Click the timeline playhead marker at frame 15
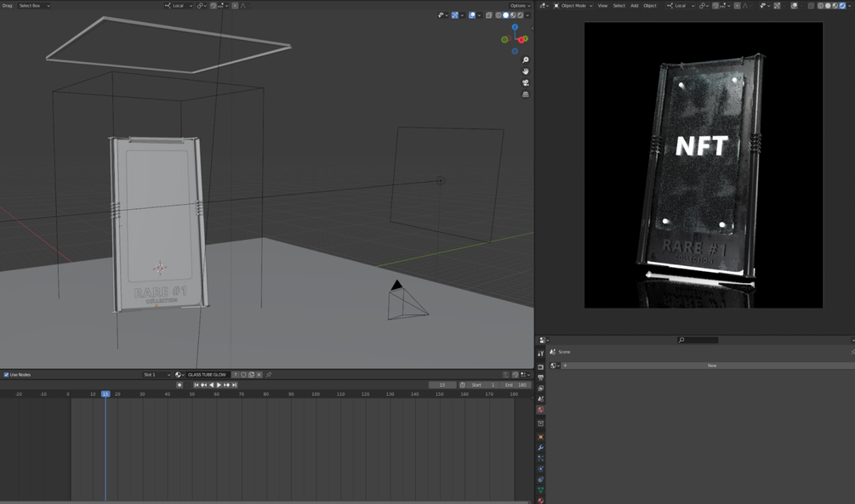855x504 pixels. pos(105,394)
